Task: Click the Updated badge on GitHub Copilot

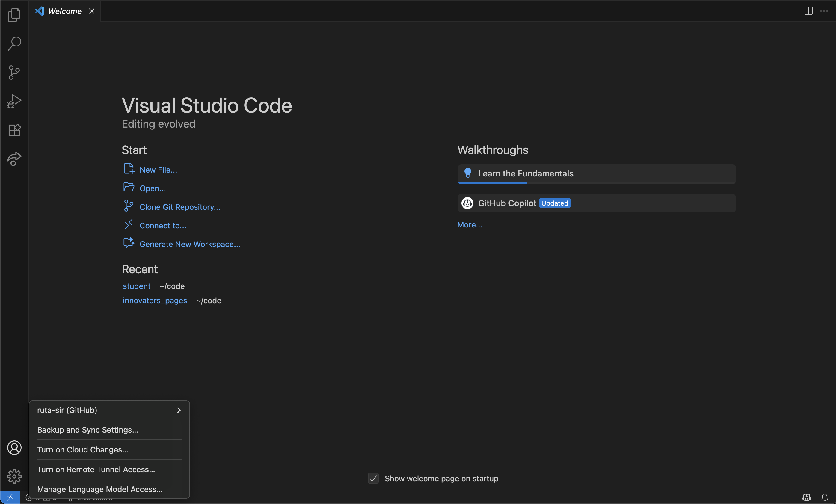Action: point(555,203)
